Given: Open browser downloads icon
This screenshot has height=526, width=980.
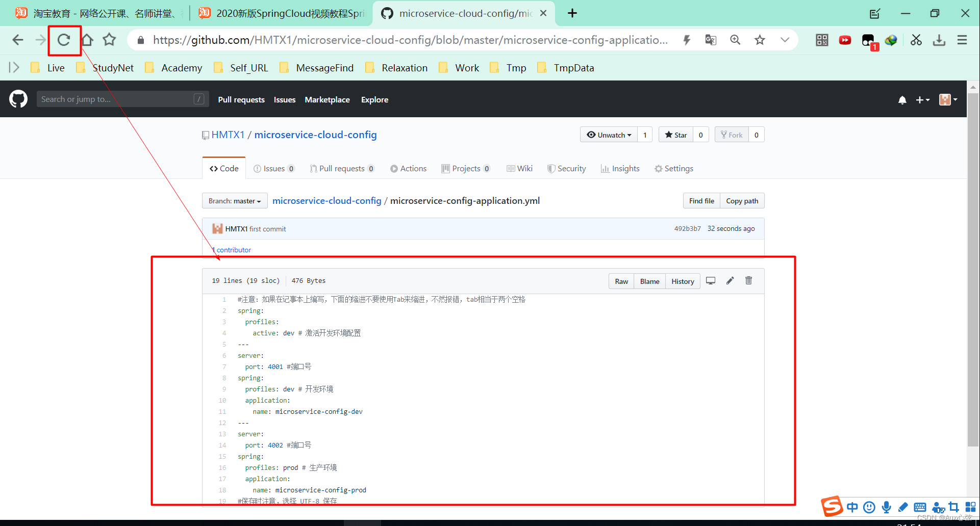Looking at the screenshot, I should pos(939,40).
